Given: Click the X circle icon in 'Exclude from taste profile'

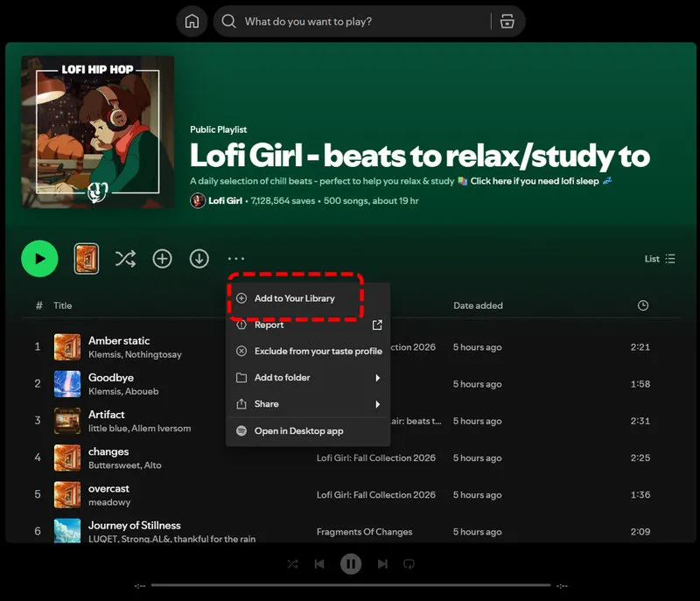Looking at the screenshot, I should tap(241, 351).
